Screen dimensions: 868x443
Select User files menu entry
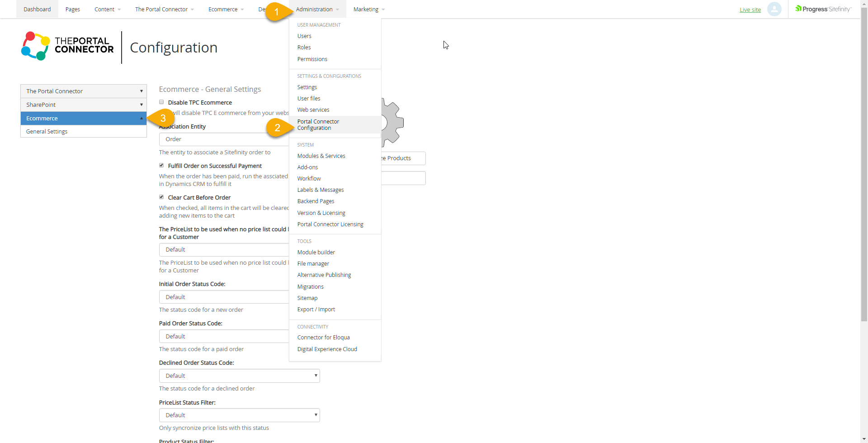(x=309, y=99)
